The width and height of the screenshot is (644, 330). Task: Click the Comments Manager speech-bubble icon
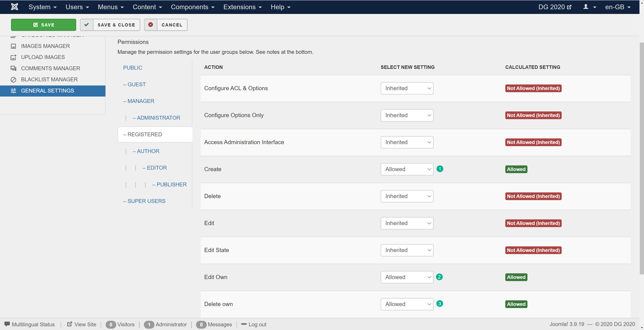pos(13,68)
